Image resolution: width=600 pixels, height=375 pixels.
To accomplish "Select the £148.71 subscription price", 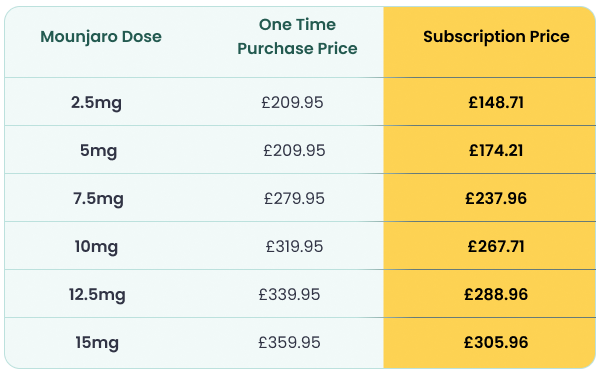I will point(496,103).
